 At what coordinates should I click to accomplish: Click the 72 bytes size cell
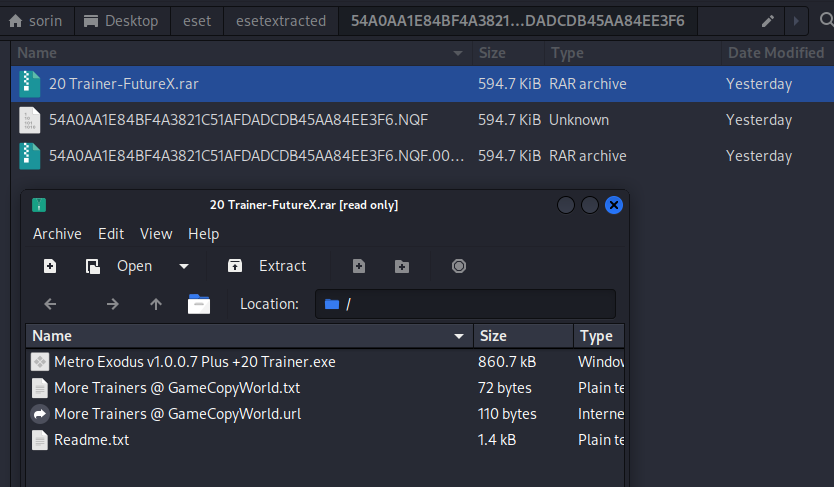[x=505, y=388]
